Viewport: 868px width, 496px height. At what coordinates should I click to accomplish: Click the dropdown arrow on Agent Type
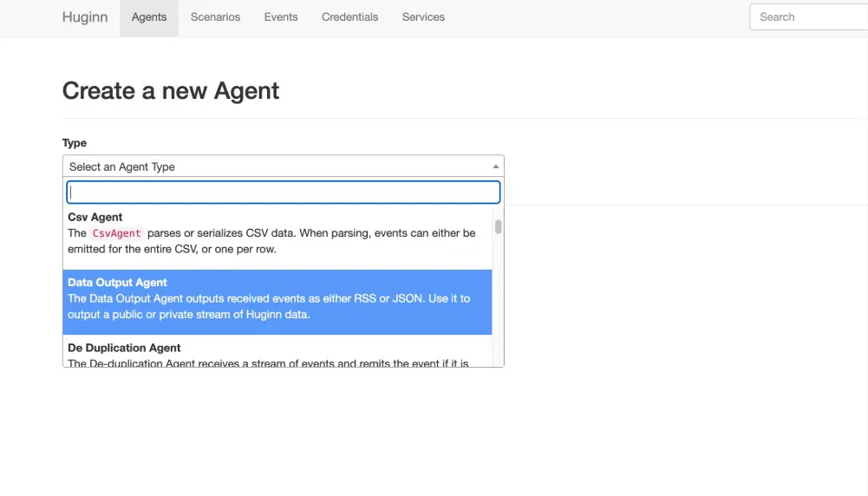coord(495,166)
